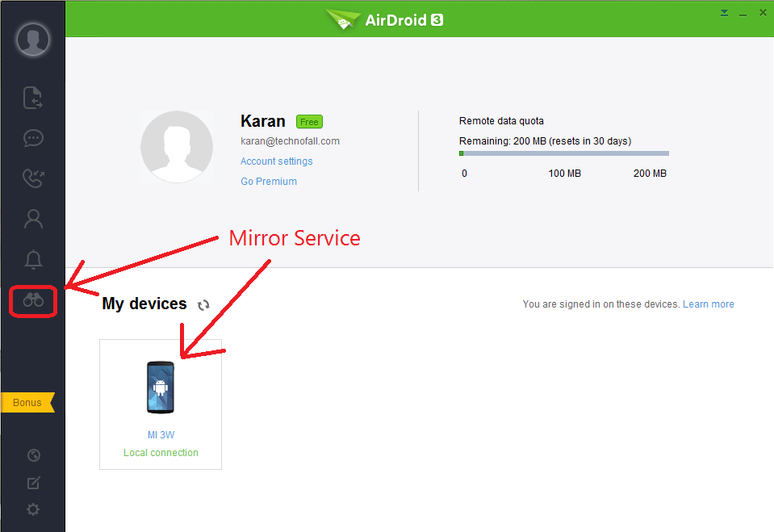
Task: Click the Remaining: 200 MB quota text
Action: coord(545,140)
